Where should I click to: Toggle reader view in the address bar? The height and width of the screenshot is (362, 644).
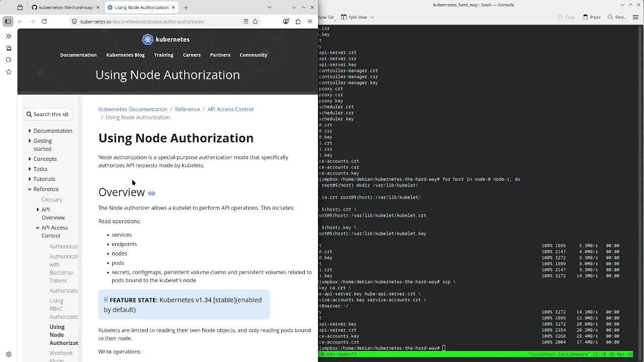[x=246, y=22]
